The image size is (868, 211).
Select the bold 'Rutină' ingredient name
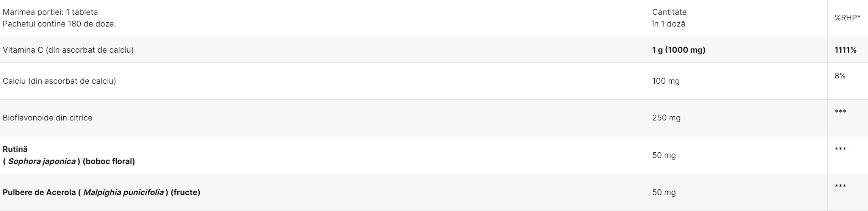point(15,149)
